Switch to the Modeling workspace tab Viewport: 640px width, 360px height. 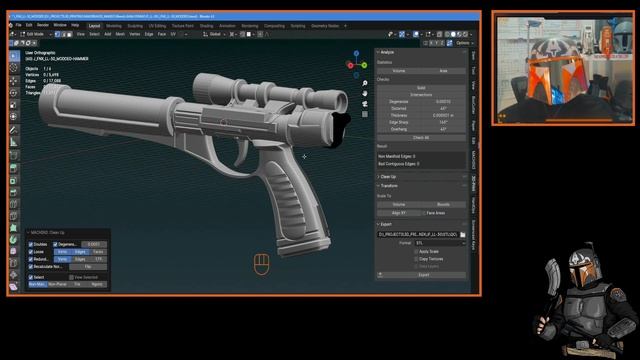[x=114, y=26]
